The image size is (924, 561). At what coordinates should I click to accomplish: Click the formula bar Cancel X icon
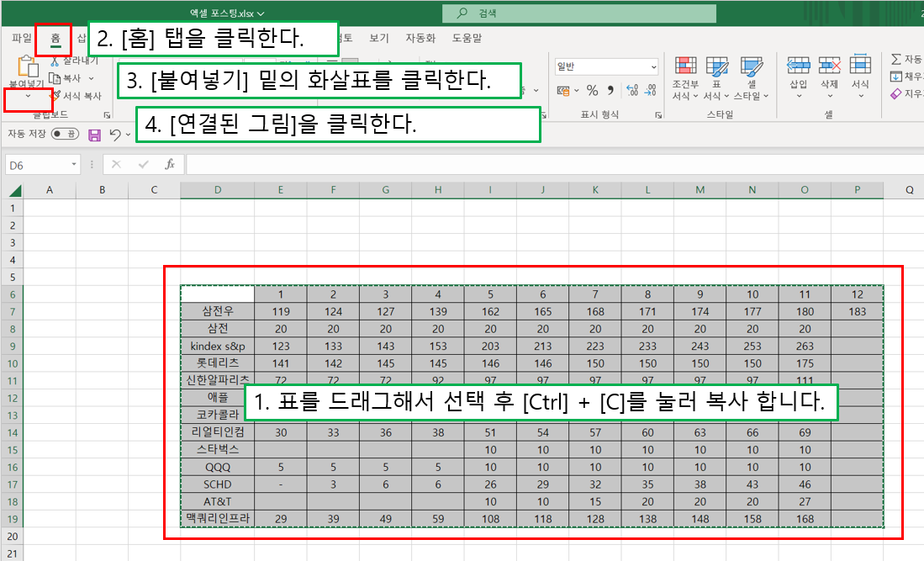pos(116,164)
